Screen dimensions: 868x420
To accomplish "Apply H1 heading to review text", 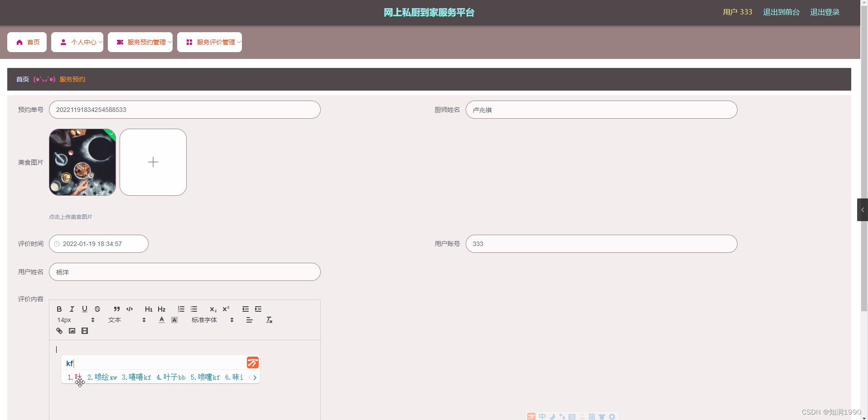I will 149,309.
